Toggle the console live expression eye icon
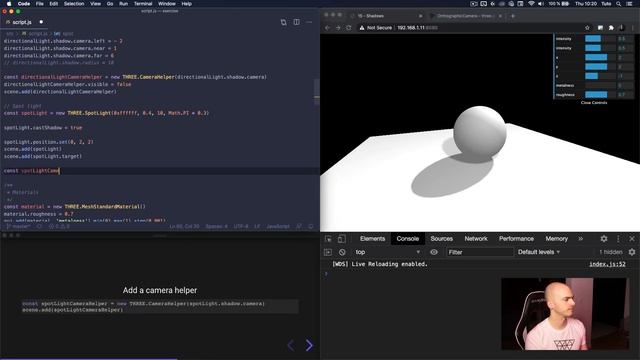 (434, 252)
